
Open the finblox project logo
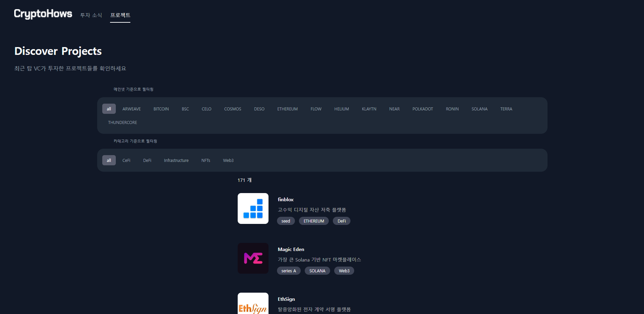coord(253,208)
